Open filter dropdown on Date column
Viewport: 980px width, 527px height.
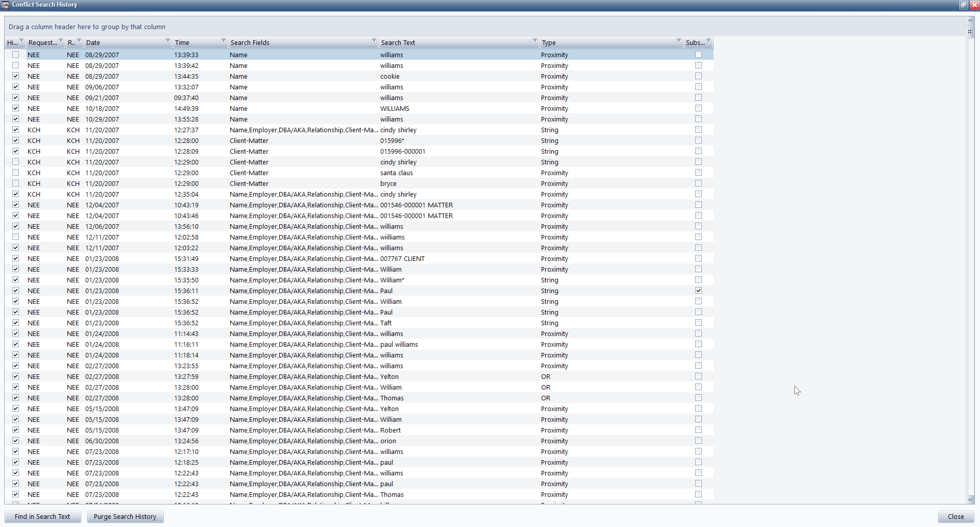(168, 40)
